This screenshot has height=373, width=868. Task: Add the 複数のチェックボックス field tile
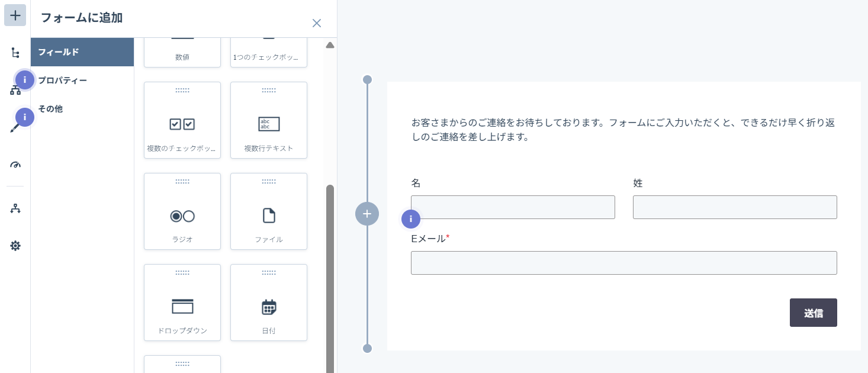[182, 120]
